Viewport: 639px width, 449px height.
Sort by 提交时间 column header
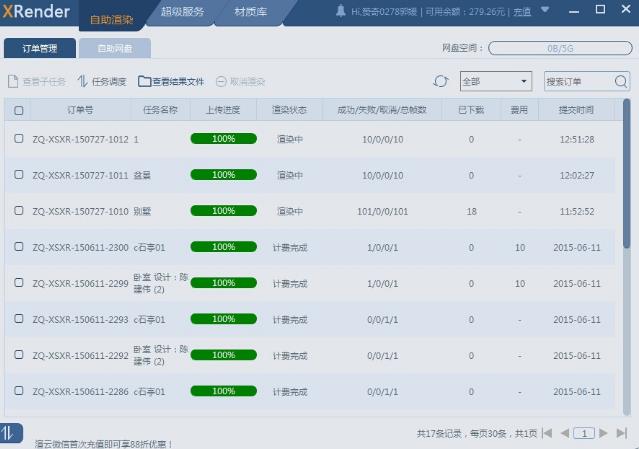(577, 110)
